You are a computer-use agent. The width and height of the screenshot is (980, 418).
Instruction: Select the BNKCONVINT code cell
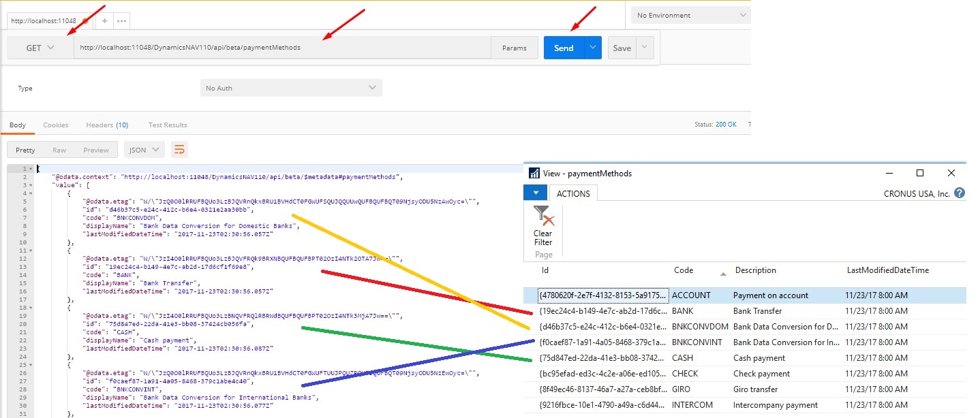click(698, 342)
